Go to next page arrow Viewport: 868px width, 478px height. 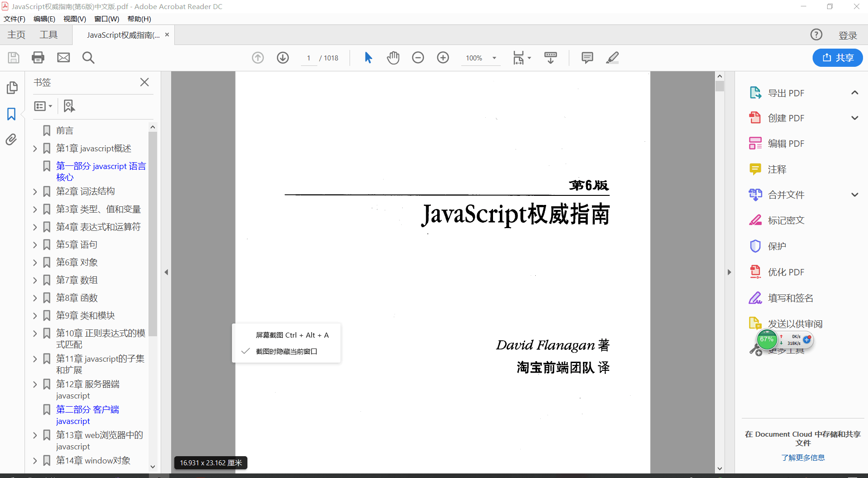283,58
